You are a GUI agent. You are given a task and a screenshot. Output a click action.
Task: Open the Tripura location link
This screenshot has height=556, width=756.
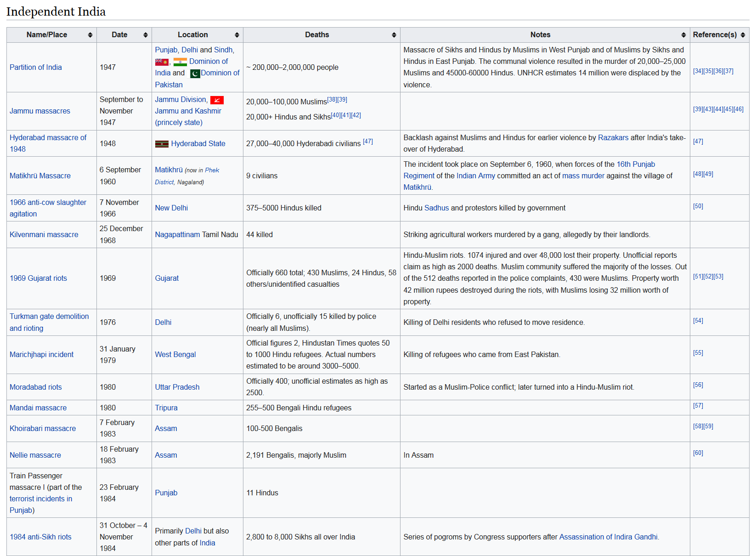pos(166,408)
